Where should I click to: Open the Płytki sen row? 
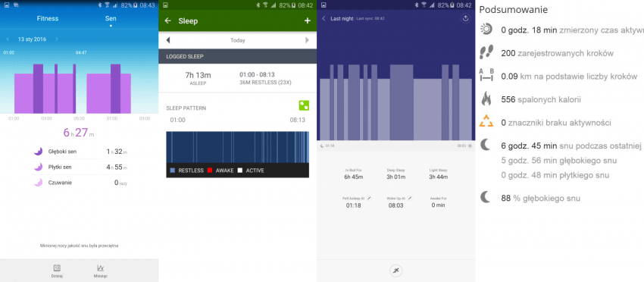tap(80, 167)
